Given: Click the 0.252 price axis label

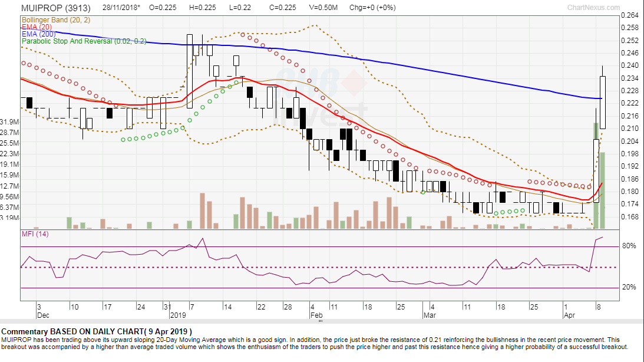Looking at the screenshot, I should pyautogui.click(x=630, y=40).
